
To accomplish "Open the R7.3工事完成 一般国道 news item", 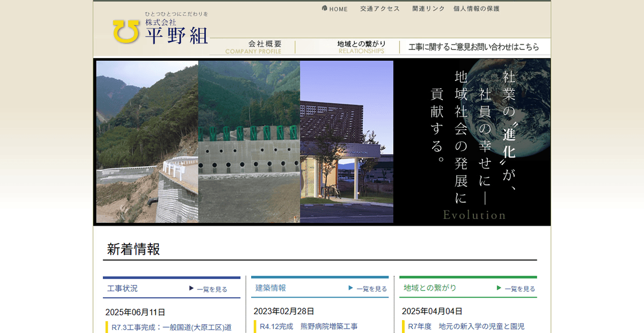I will (171, 327).
